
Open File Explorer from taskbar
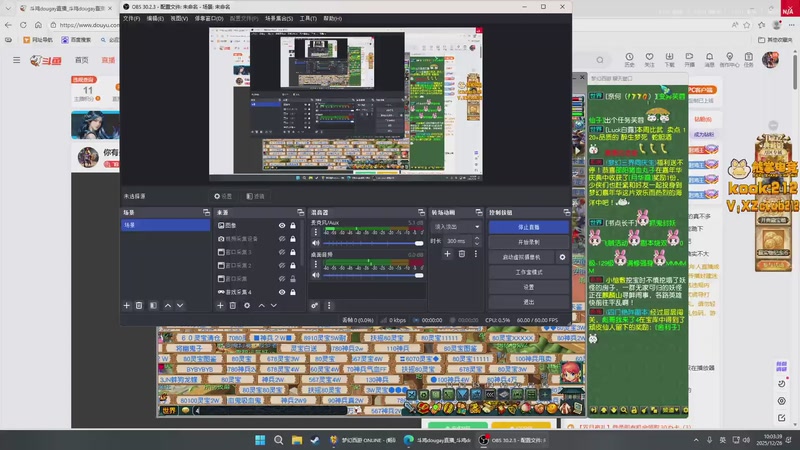[x=297, y=440]
